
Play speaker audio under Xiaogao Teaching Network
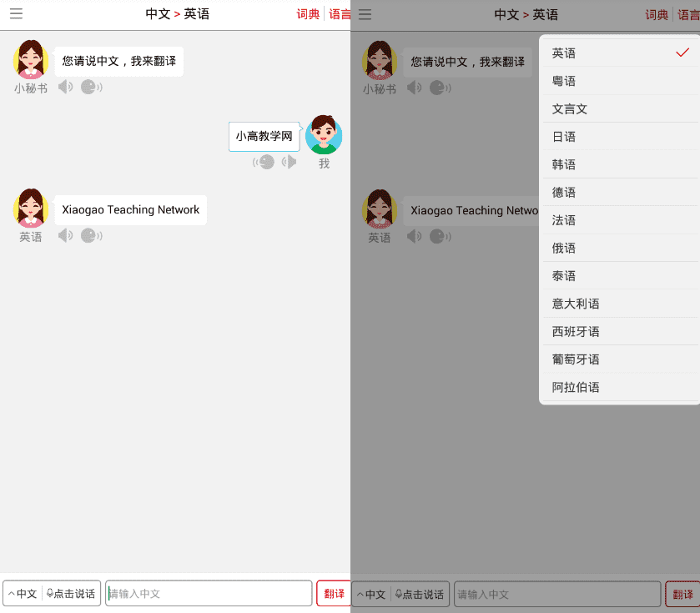point(66,235)
